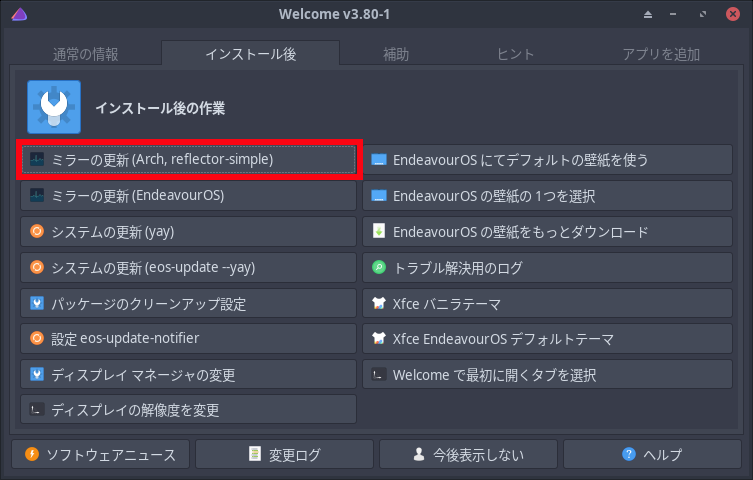This screenshot has height=480, width=753.
Task: Click ミラーの更新 (EndeavourOS) button
Action: pos(189,195)
